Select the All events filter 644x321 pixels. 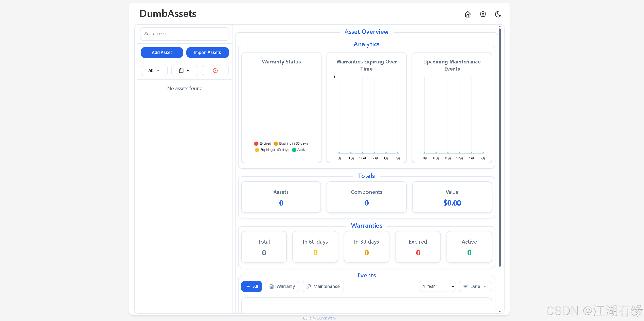pyautogui.click(x=252, y=286)
